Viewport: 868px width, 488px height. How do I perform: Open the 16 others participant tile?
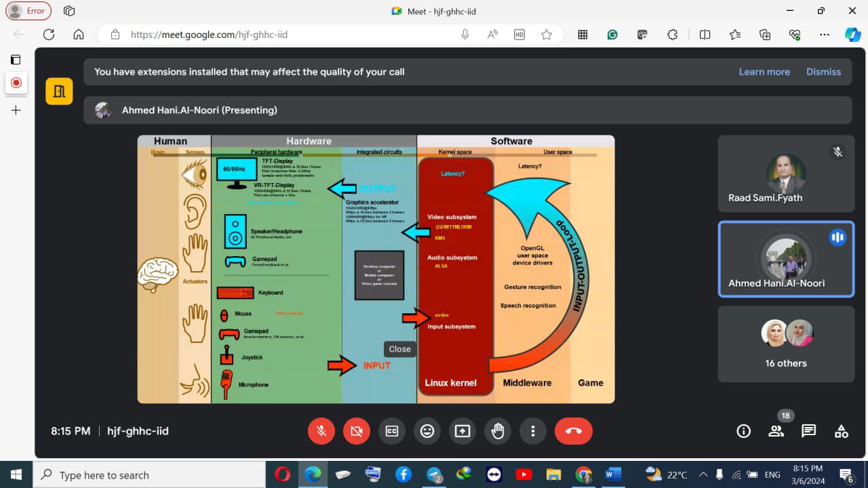tap(786, 344)
